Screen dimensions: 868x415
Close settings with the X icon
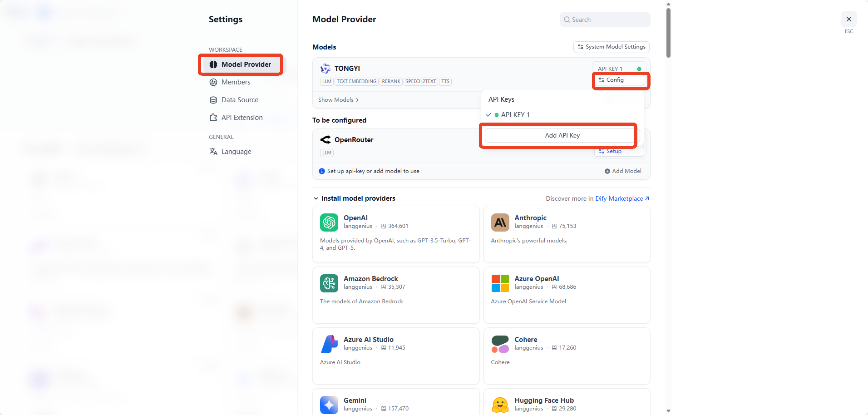(849, 19)
